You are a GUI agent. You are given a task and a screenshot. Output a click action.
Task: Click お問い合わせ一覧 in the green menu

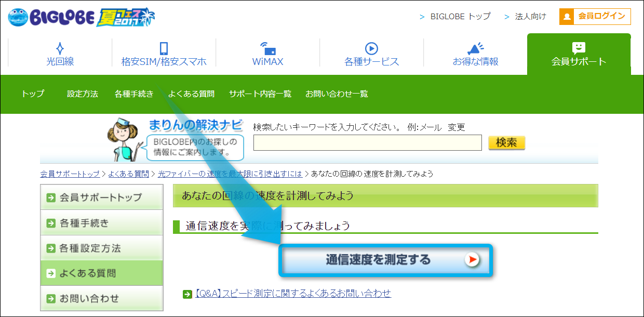[x=337, y=94]
